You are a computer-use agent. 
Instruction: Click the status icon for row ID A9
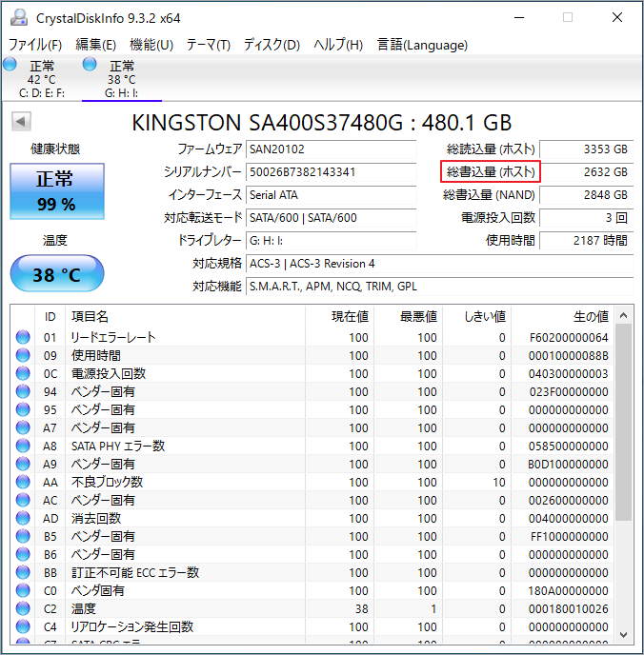[x=23, y=464]
